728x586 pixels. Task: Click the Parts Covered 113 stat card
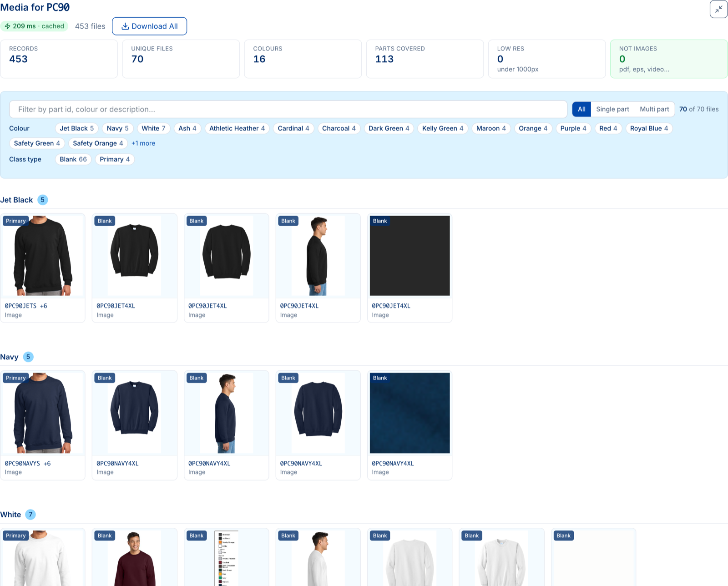tap(425, 59)
